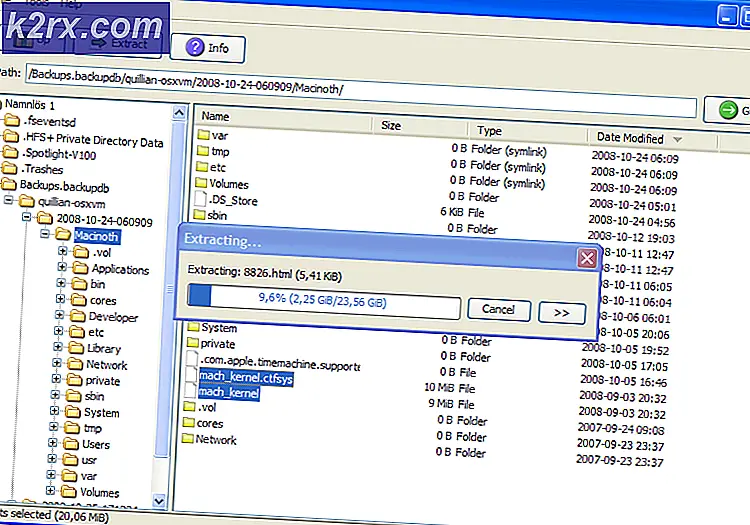This screenshot has width=750, height=525.
Task: Click the green Go arrow button
Action: tap(728, 110)
